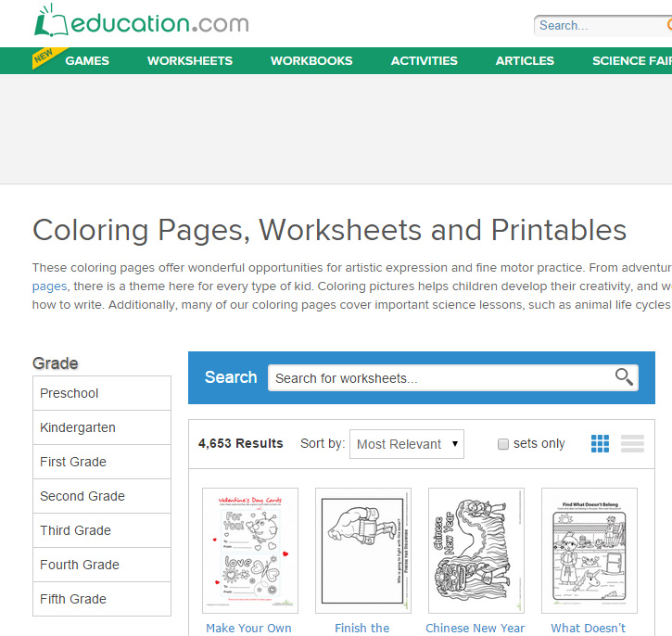Viewport: 672px width, 636px height.
Task: Switch to list view layout
Action: [632, 444]
